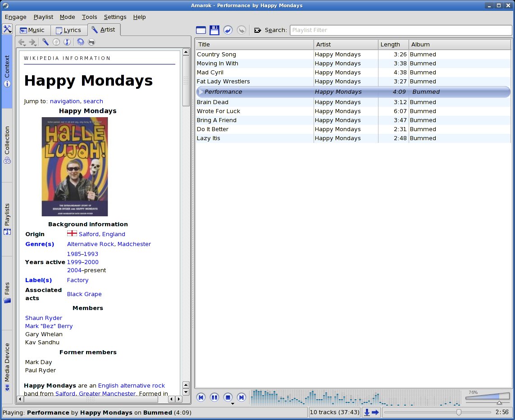Clear the playlist with the window icon
The image size is (515, 420).
coord(201,30)
